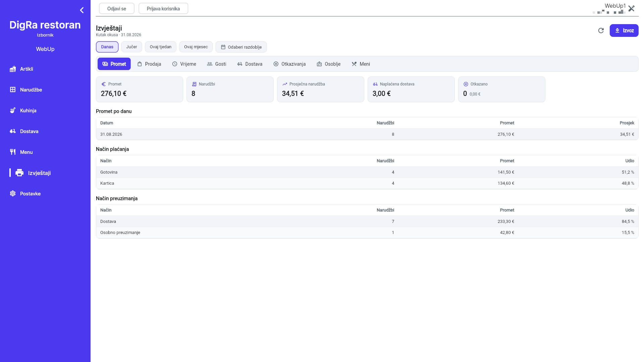Switch to the Prodaja tab
The width and height of the screenshot is (644, 362).
[x=149, y=64]
